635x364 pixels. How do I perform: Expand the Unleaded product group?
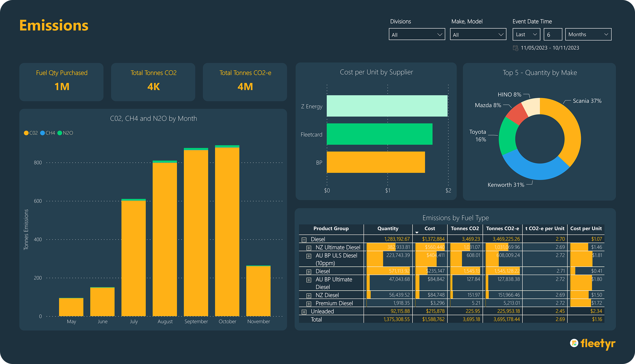304,312
